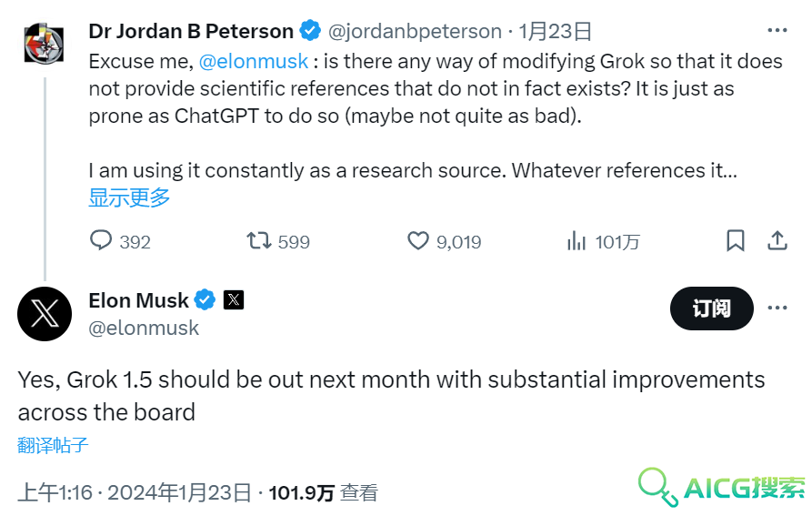The width and height of the screenshot is (812, 516).
Task: Click the 订阅 subscribe button
Action: click(x=712, y=309)
